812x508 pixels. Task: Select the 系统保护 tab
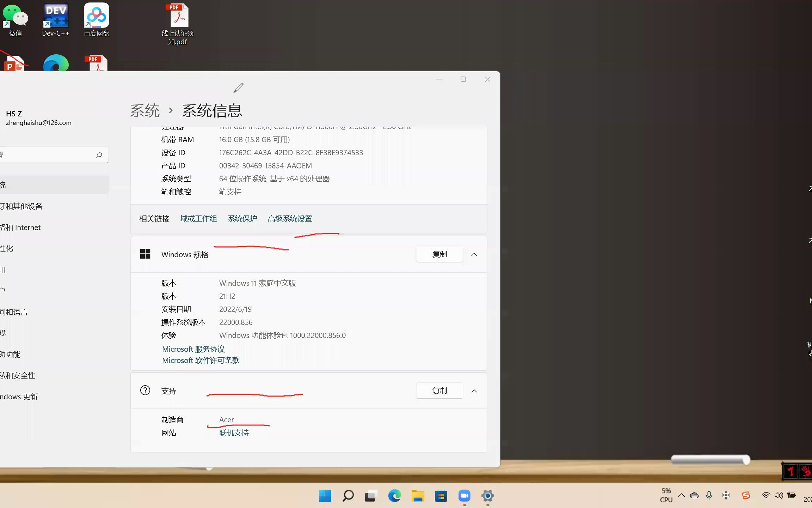242,218
